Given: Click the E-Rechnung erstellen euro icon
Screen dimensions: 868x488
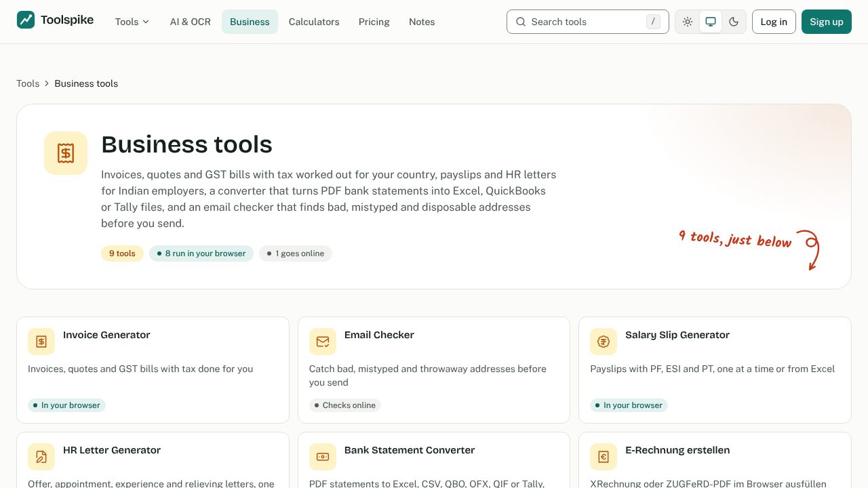Looking at the screenshot, I should [604, 457].
